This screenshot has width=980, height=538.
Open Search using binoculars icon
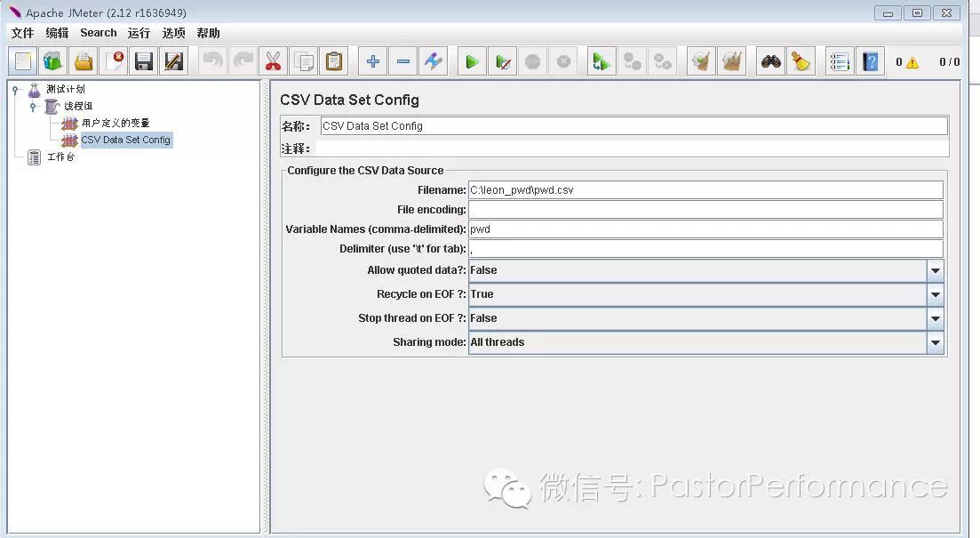(770, 61)
